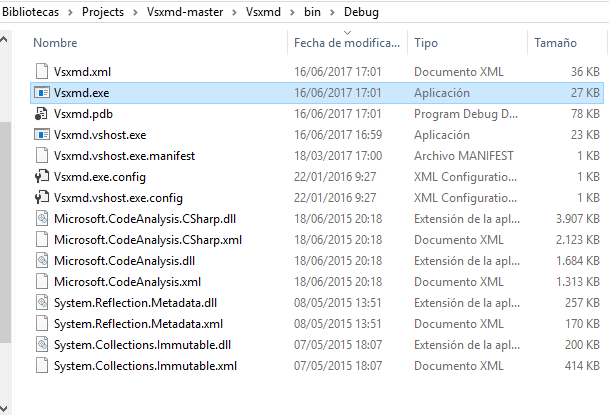Select the file name Microsoft.CodeAnalysis.CSharp.dll

[145, 219]
